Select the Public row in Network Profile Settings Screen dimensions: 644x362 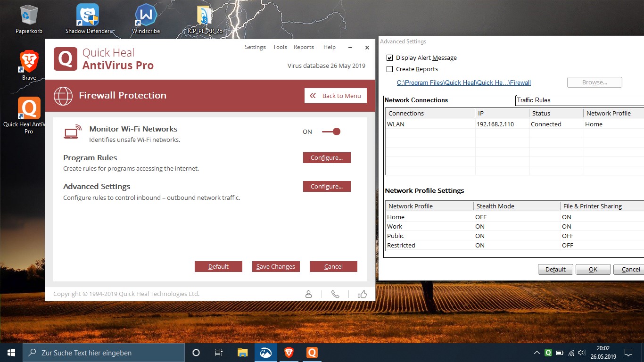pyautogui.click(x=514, y=236)
